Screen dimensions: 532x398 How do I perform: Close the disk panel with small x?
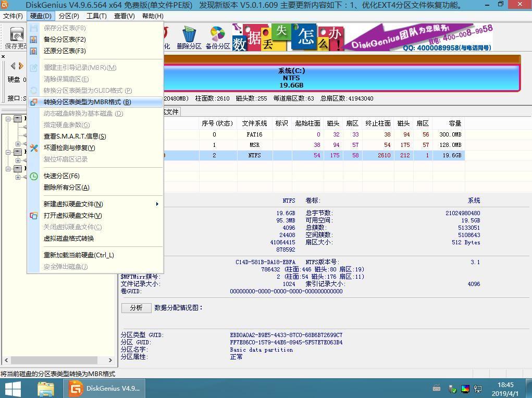pyautogui.click(x=3, y=57)
